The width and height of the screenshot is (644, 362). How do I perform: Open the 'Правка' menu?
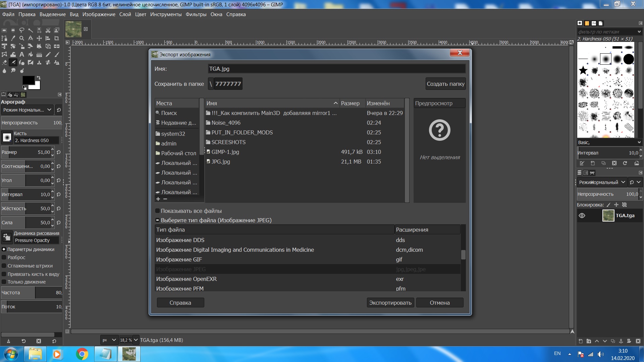[x=27, y=14]
